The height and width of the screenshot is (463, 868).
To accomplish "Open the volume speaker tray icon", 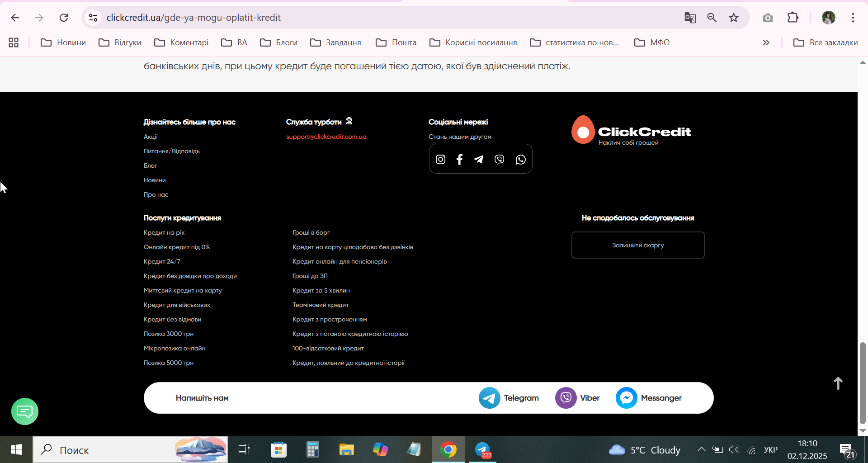I will (733, 449).
